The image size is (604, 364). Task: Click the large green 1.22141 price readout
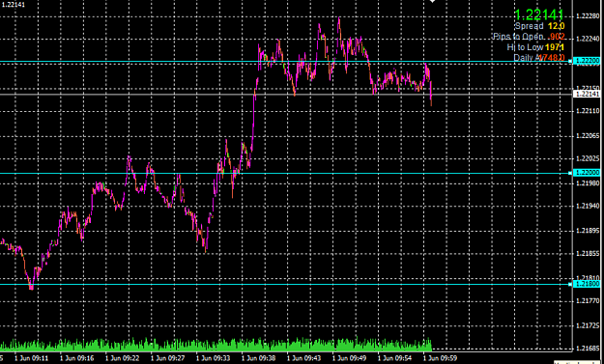click(539, 14)
